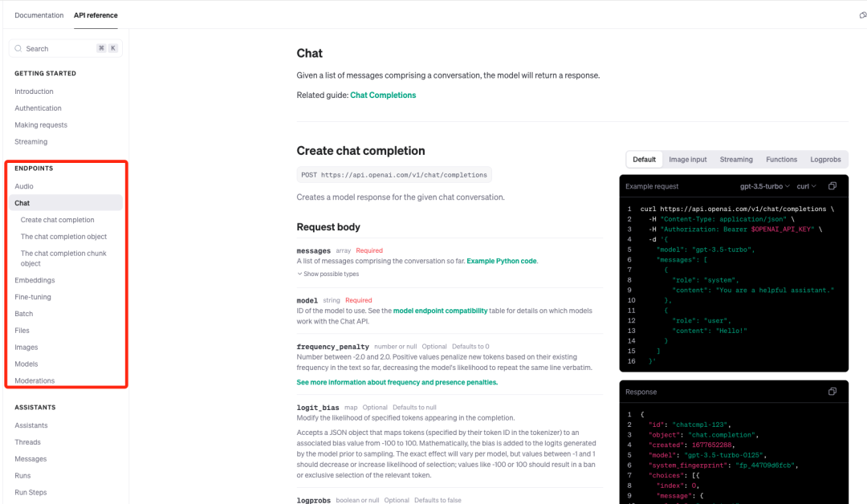
Task: Open frequency and presence penalties info link
Action: (397, 382)
